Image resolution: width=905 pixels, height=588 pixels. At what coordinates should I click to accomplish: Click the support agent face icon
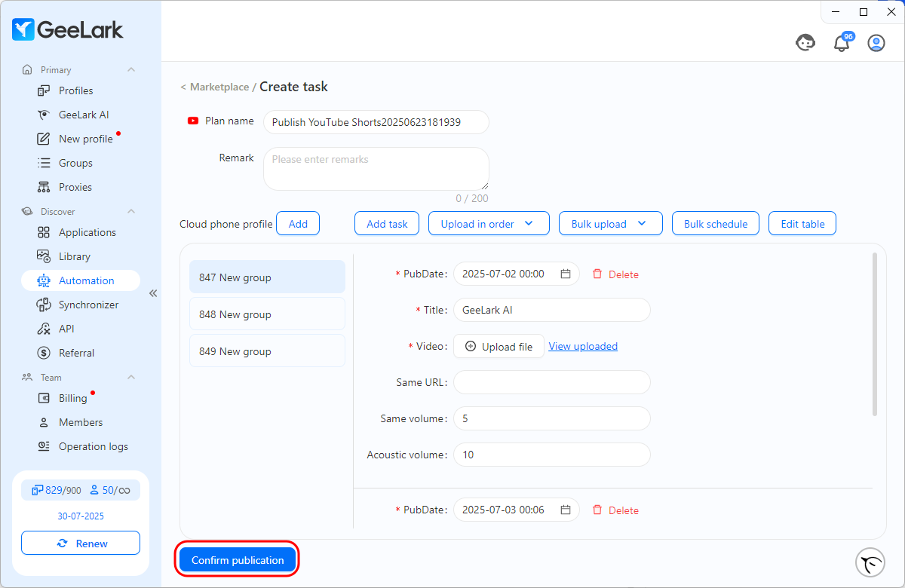[805, 43]
